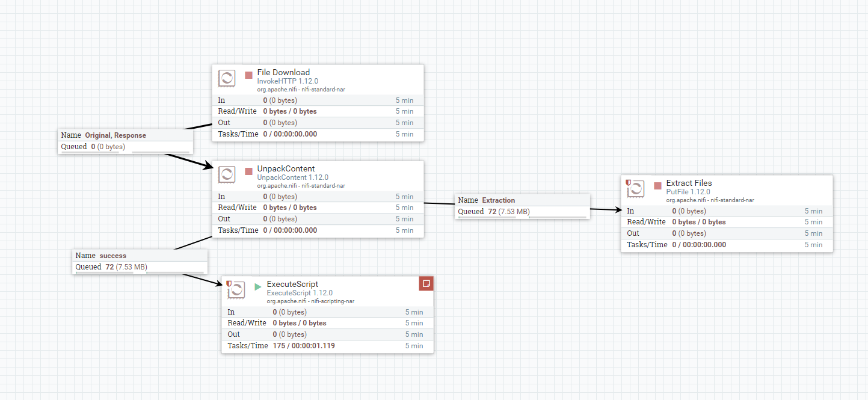Click the green running triangle on ExecuteScript

[x=258, y=287]
